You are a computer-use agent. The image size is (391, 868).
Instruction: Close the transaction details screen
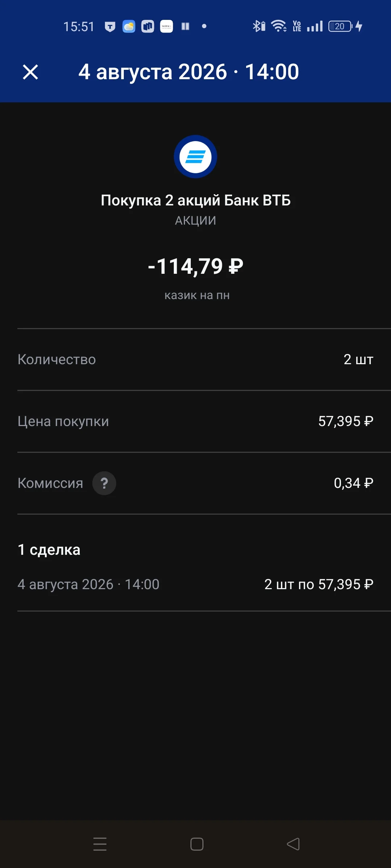(30, 72)
